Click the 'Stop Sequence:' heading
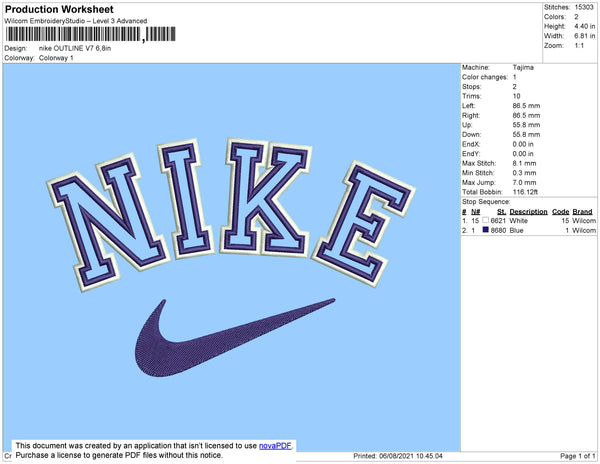This screenshot has width=600, height=464. click(x=486, y=202)
